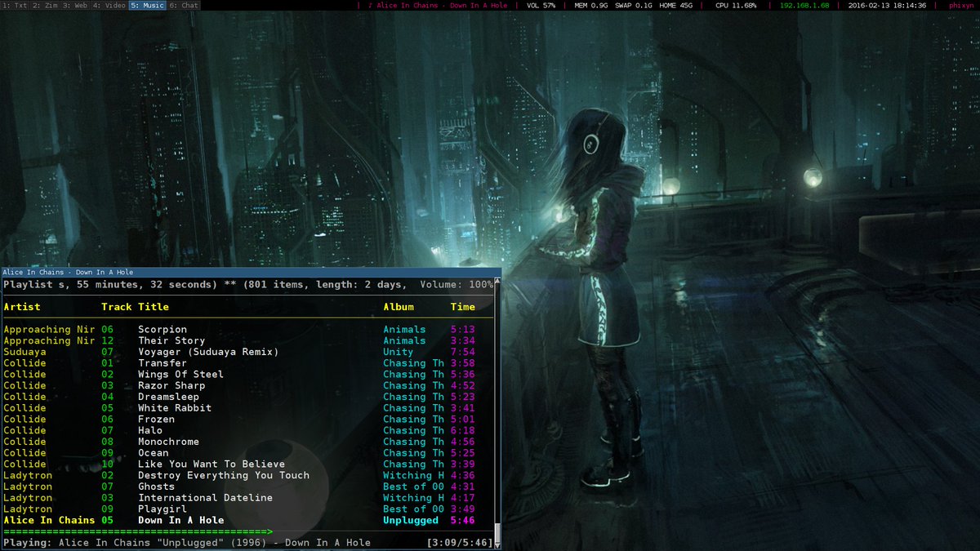Click the elapsed time [3:09/5:46]
The height and width of the screenshot is (551, 980).
(x=460, y=543)
